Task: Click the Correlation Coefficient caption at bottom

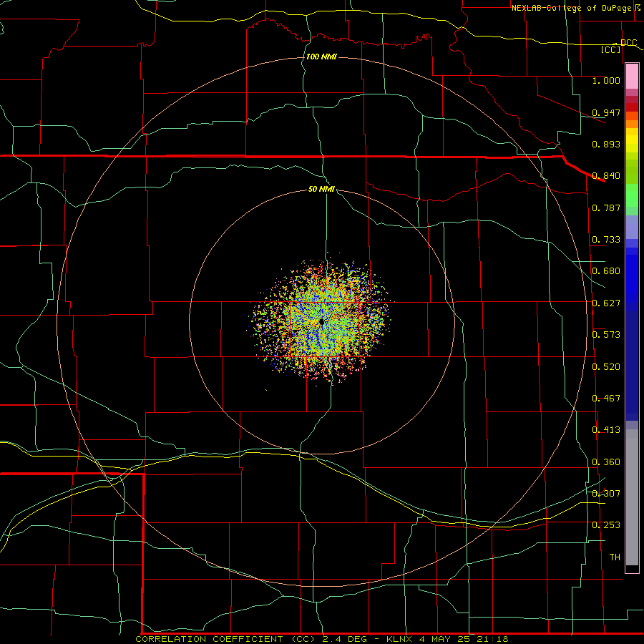Action: pos(321,639)
